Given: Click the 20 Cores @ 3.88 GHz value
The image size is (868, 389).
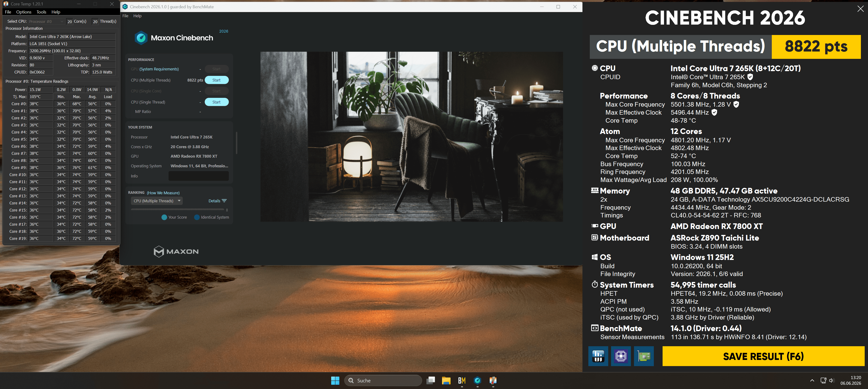Looking at the screenshot, I should pos(190,147).
